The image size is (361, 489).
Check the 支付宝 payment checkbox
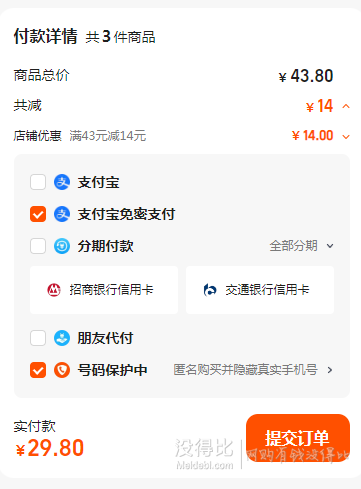click(38, 182)
